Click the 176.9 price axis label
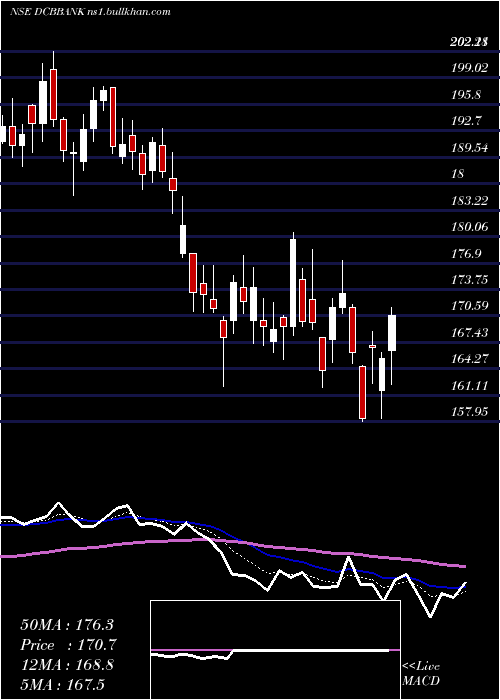 467,254
